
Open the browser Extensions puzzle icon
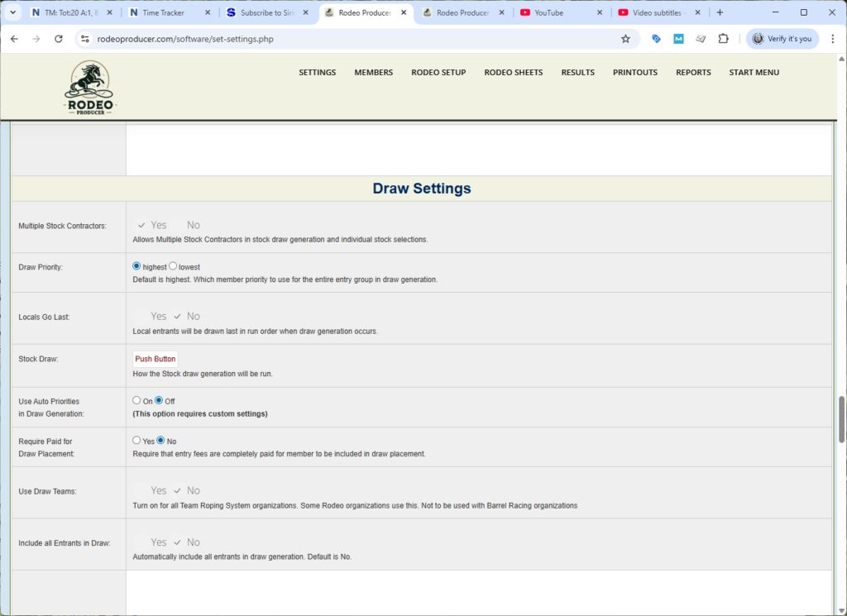point(722,38)
